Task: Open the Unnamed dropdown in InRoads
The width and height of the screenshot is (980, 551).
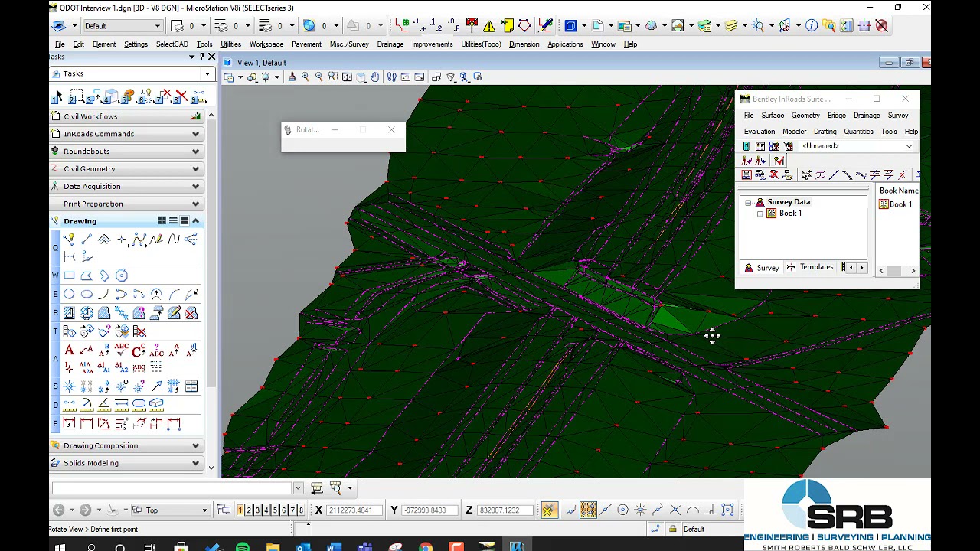Action: tap(909, 146)
